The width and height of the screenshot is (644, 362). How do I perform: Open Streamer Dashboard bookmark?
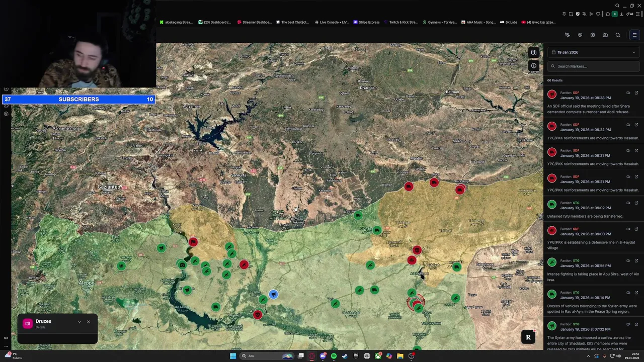[254, 22]
